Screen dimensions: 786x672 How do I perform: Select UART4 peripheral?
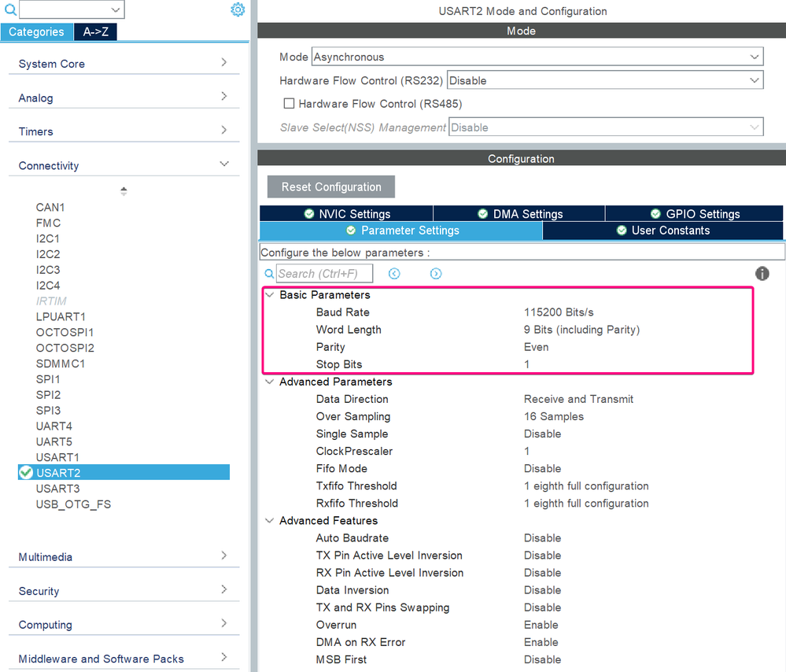54,426
